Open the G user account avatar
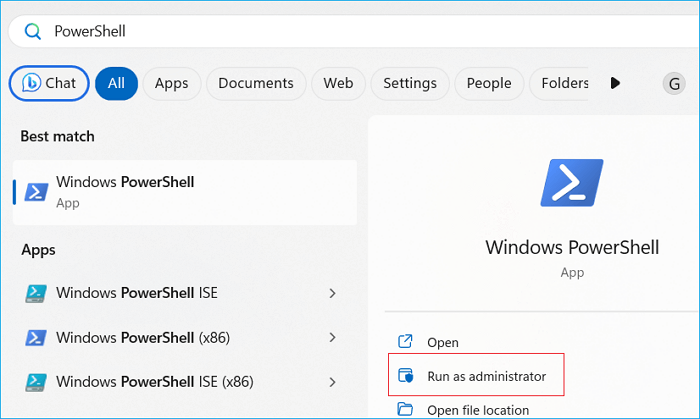The image size is (700, 419). pos(673,84)
